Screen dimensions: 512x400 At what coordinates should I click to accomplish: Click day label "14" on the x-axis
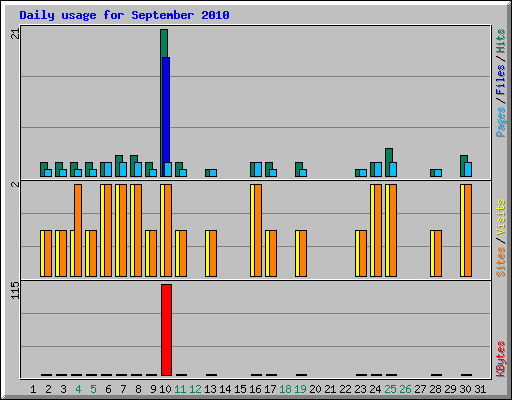[x=225, y=389]
